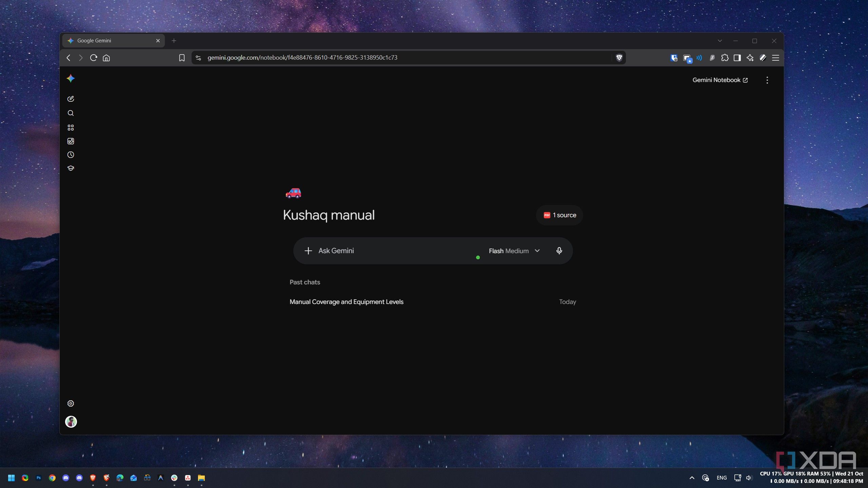
Task: Click the Brave Shields lion icon
Action: (619, 58)
